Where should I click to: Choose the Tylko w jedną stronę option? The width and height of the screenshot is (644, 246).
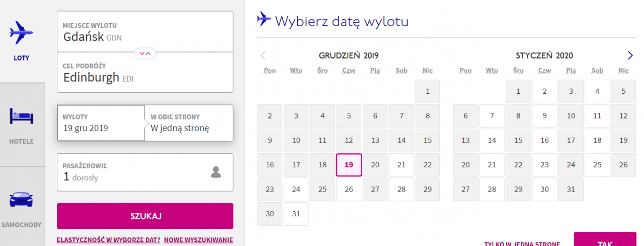[522, 242]
